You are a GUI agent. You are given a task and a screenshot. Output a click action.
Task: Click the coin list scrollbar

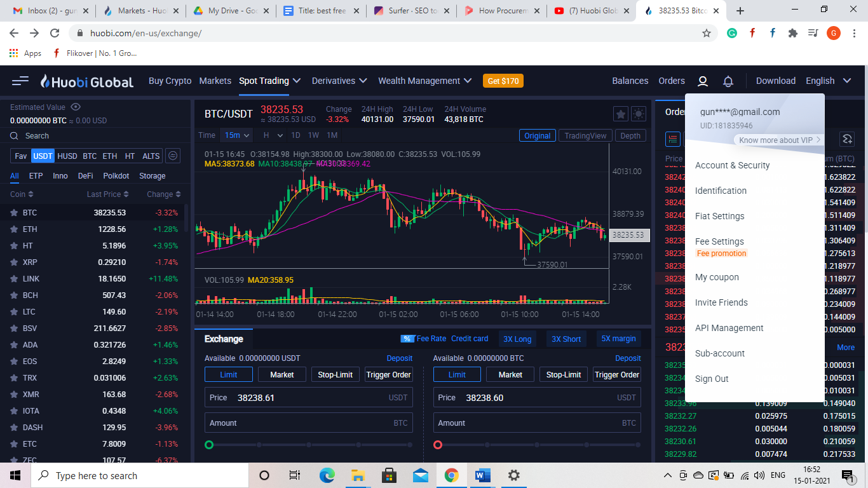186,218
